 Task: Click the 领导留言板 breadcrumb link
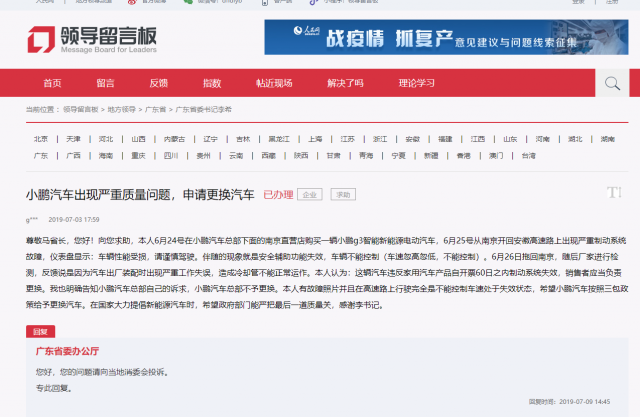coord(81,109)
